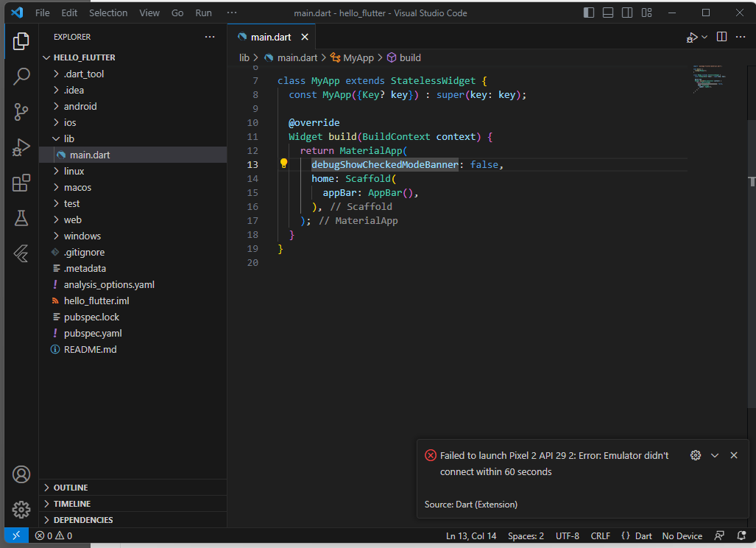Click No Device in status bar
Screen dimensions: 756x548
coord(682,536)
